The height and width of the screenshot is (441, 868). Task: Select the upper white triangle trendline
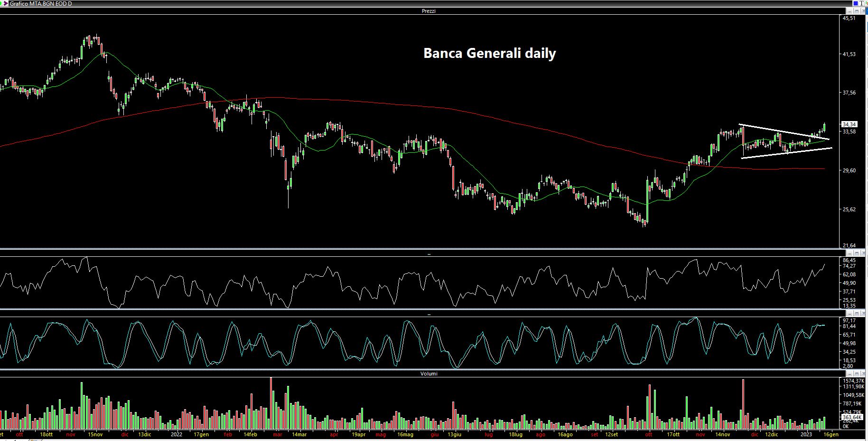click(784, 131)
